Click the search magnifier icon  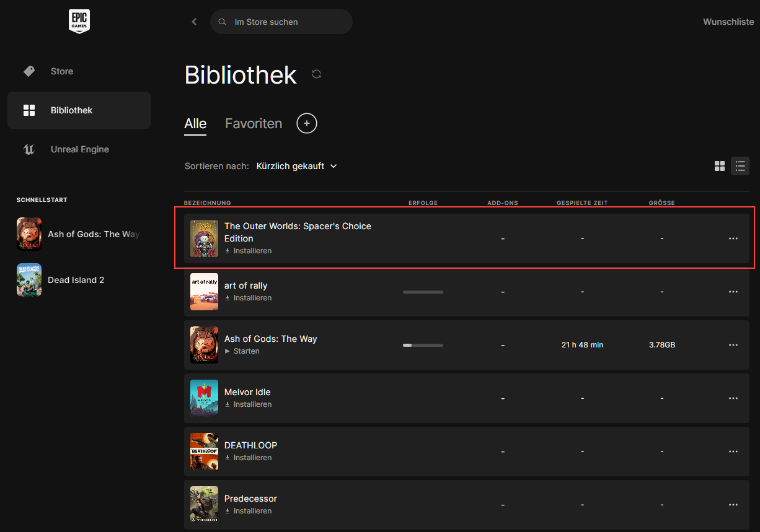pyautogui.click(x=222, y=22)
